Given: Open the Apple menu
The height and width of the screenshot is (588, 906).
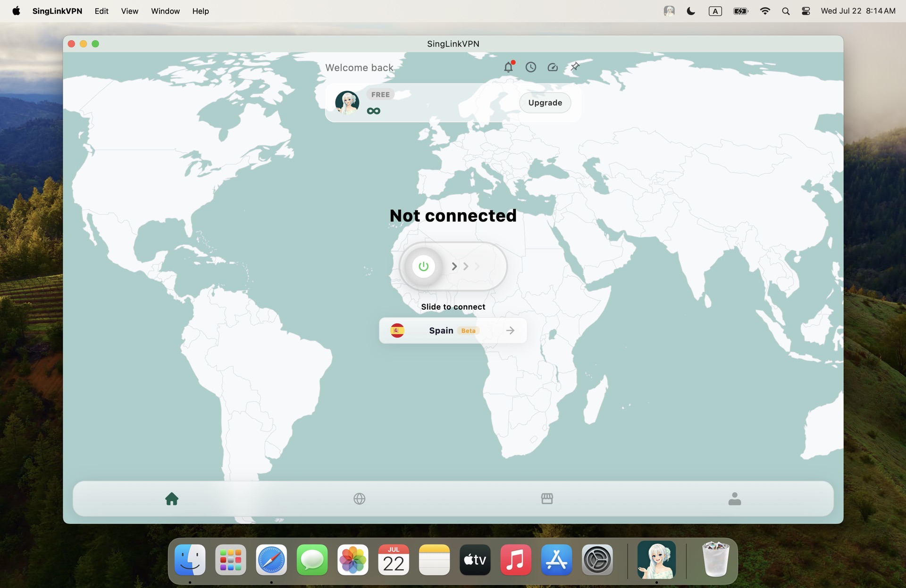Looking at the screenshot, I should [16, 11].
